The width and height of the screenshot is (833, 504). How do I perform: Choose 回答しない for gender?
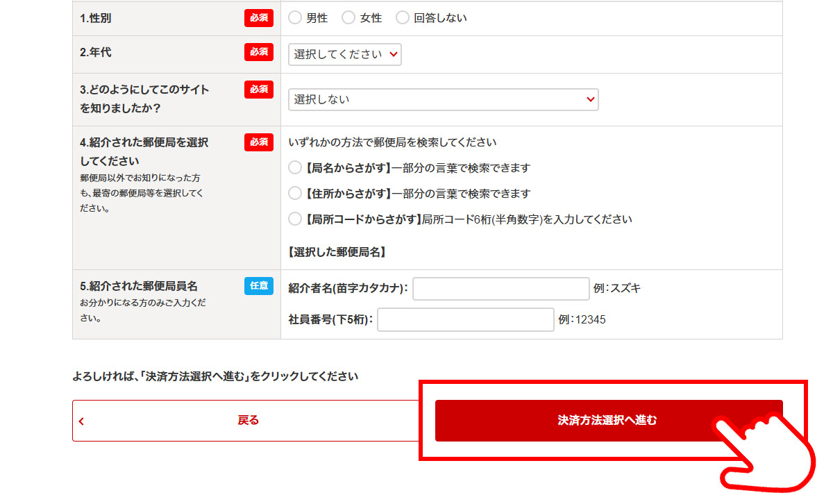(403, 18)
